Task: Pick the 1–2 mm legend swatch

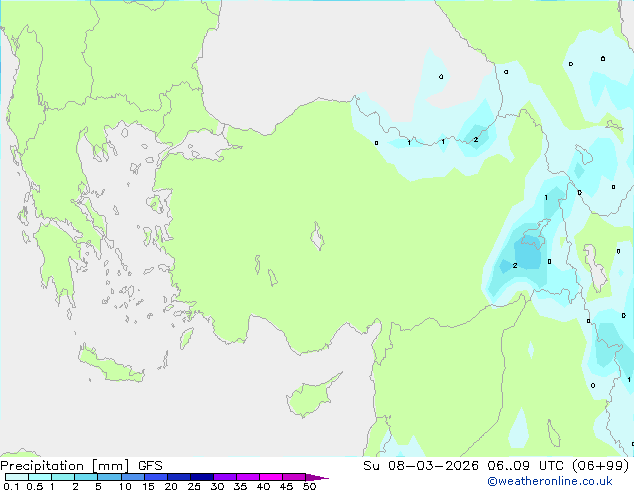Action: tap(63, 477)
